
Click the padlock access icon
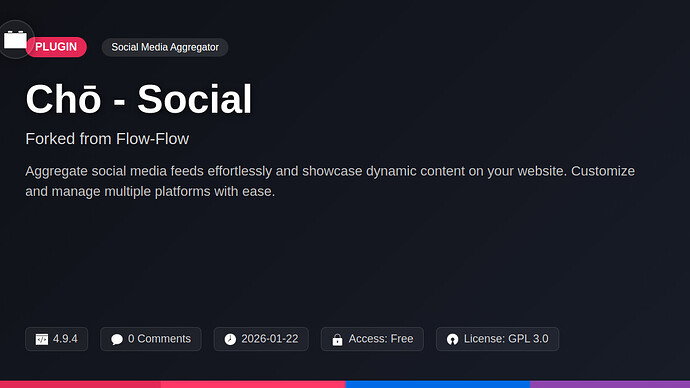point(338,339)
